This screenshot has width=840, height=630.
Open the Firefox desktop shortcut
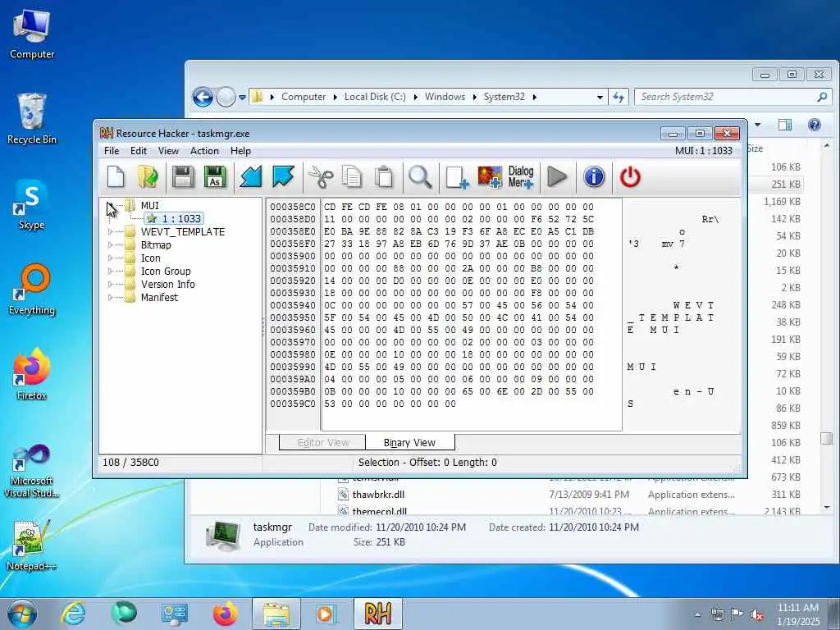pyautogui.click(x=32, y=374)
